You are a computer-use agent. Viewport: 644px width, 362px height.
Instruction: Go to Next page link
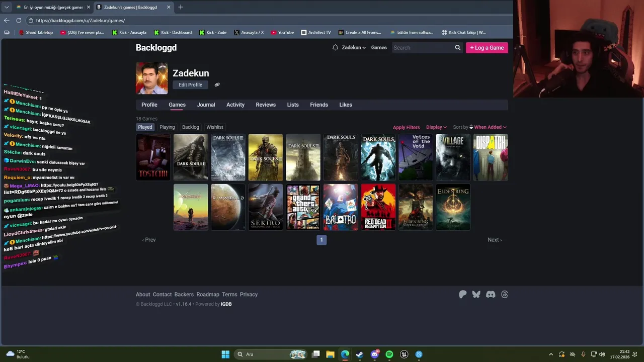pyautogui.click(x=495, y=240)
